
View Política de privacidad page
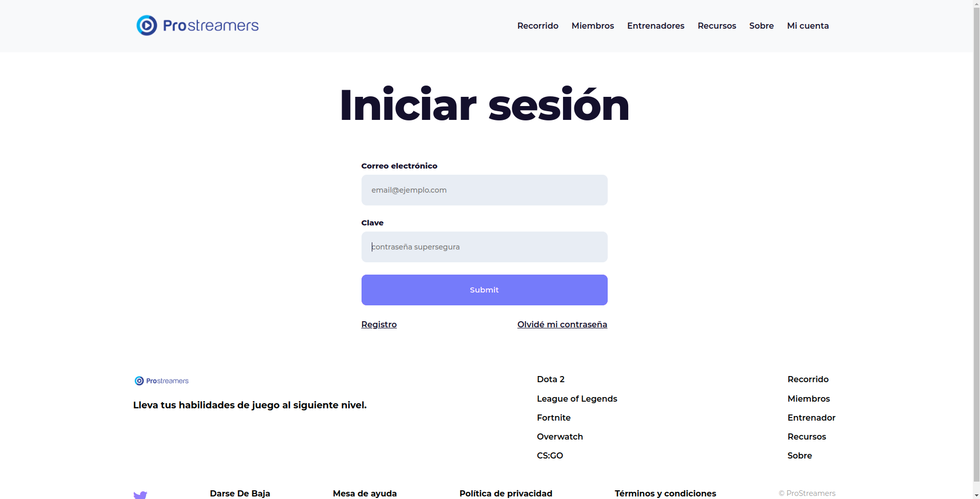(506, 493)
